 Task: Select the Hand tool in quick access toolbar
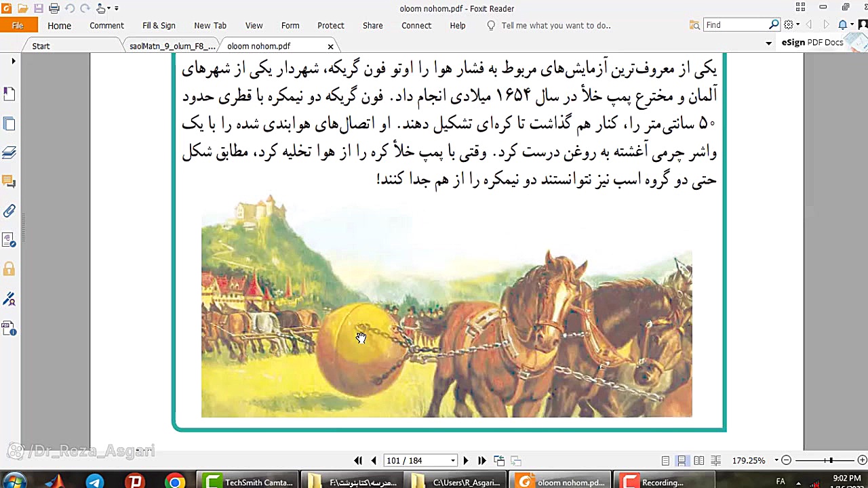point(101,8)
